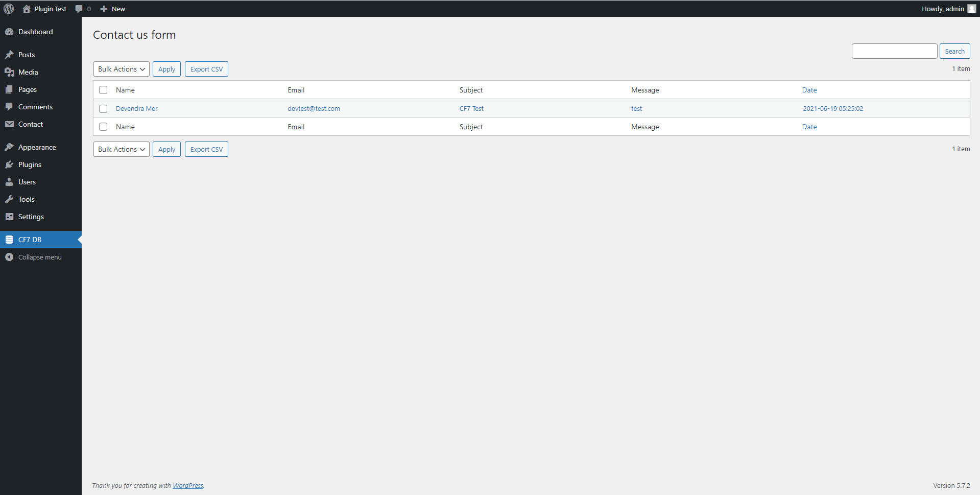This screenshot has height=495, width=980.
Task: Click the Settings sliders icon
Action: coord(9,217)
